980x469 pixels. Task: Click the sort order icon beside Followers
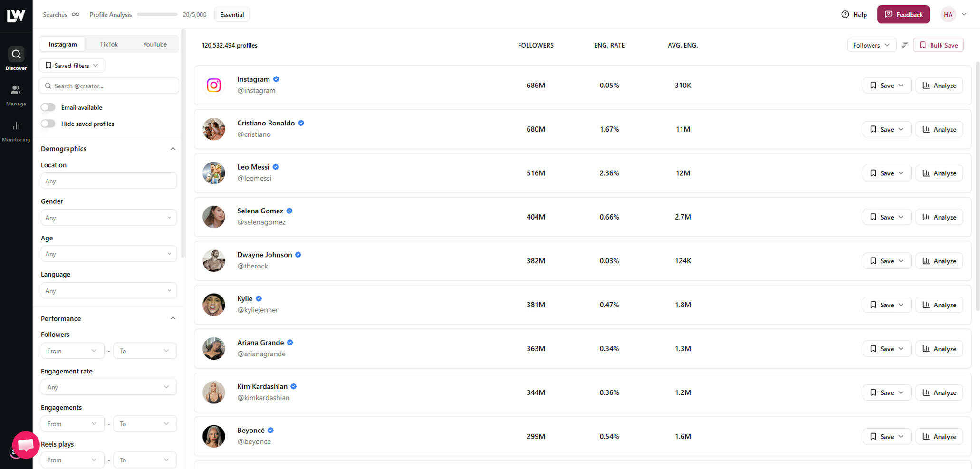904,45
